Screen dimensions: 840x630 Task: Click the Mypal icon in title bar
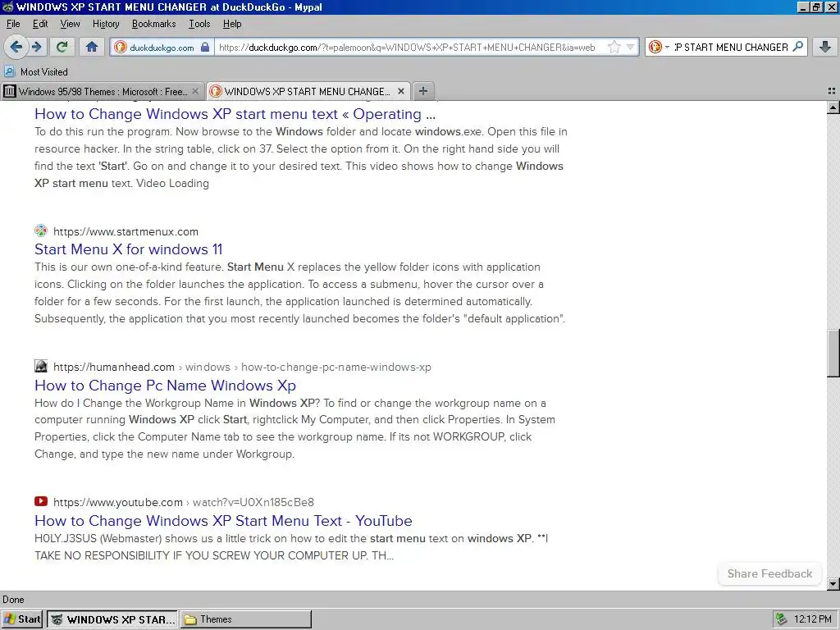[7, 7]
